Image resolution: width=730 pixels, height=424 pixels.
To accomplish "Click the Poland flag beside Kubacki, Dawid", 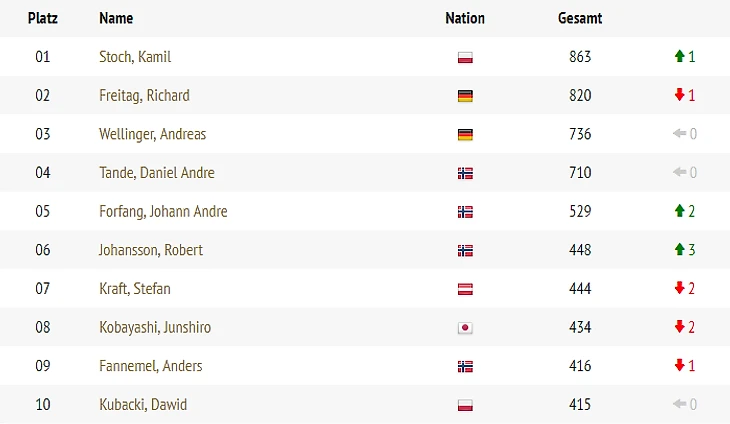I will [x=465, y=405].
